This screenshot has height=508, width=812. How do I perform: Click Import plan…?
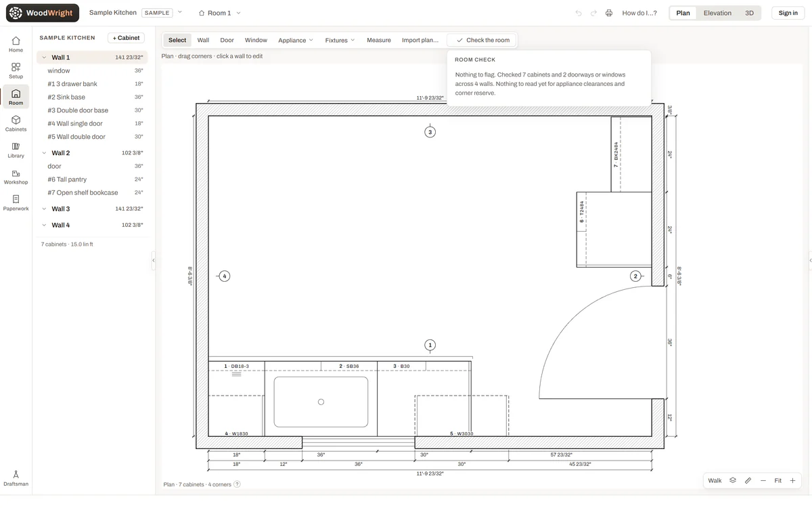pyautogui.click(x=420, y=40)
